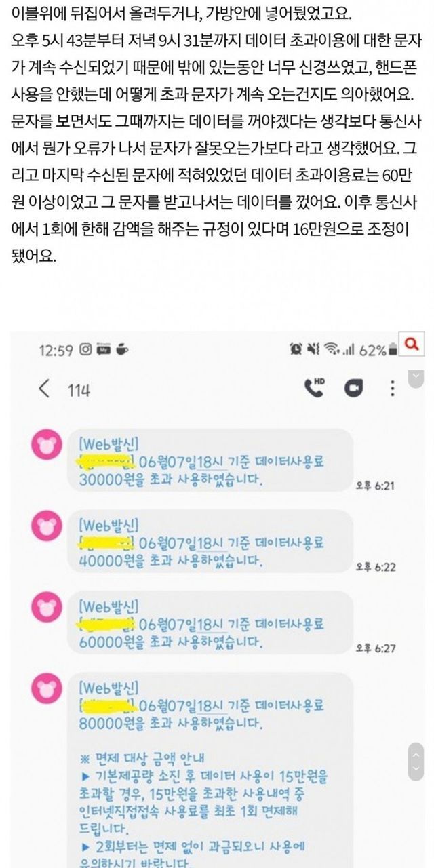This screenshot has width=434, height=868.
Task: Start a video call with 114
Action: 352,388
